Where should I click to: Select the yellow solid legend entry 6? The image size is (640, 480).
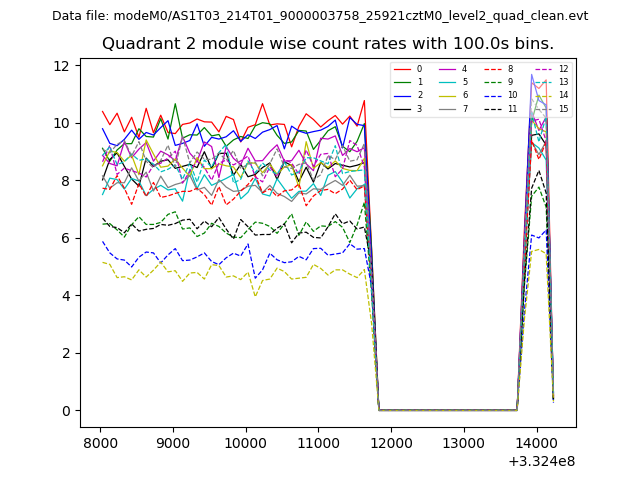(450, 95)
